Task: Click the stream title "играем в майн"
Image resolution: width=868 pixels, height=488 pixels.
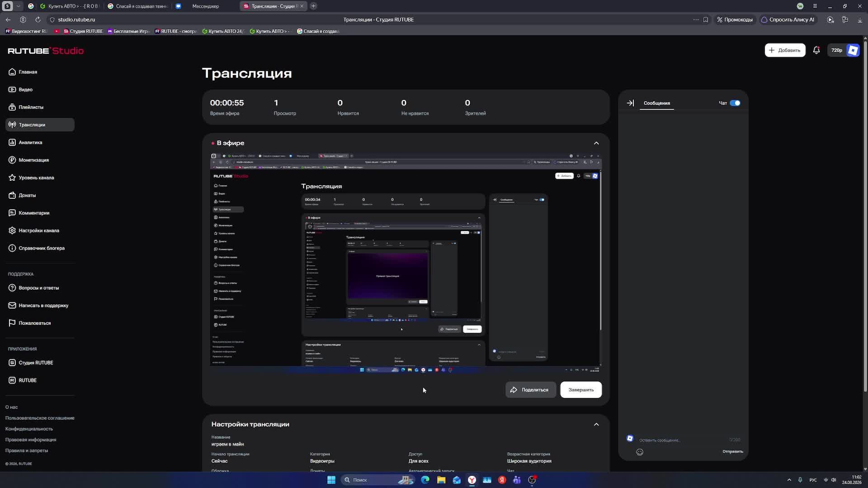Action: pyautogui.click(x=227, y=444)
